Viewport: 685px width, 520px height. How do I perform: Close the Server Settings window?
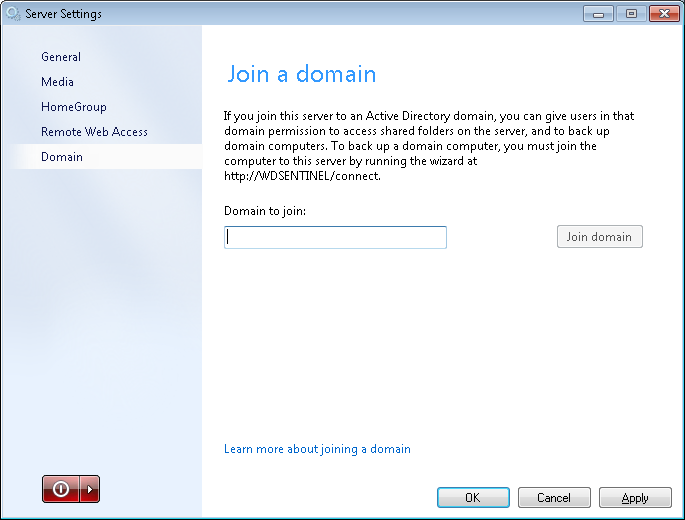pyautogui.click(x=664, y=14)
